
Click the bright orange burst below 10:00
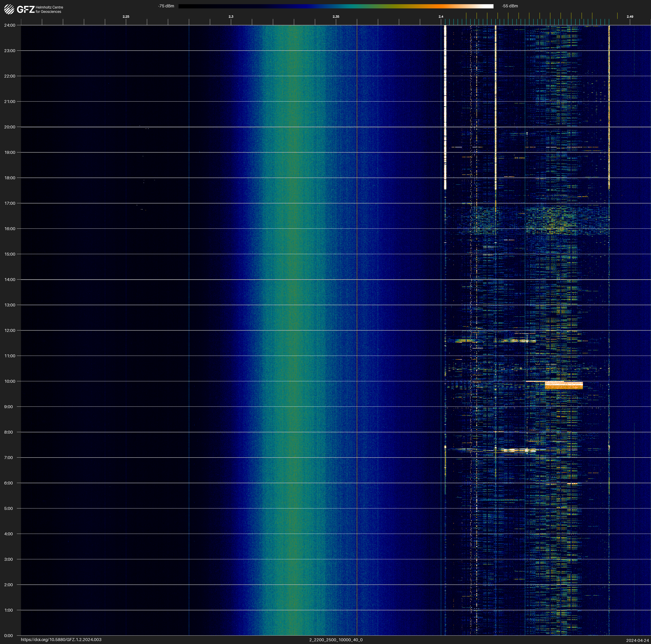pyautogui.click(x=563, y=385)
